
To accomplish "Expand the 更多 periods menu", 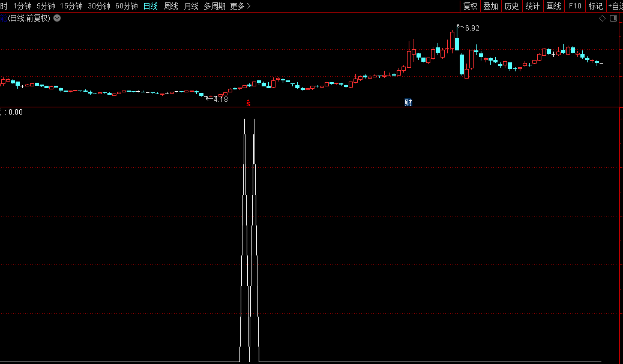I will [x=240, y=6].
